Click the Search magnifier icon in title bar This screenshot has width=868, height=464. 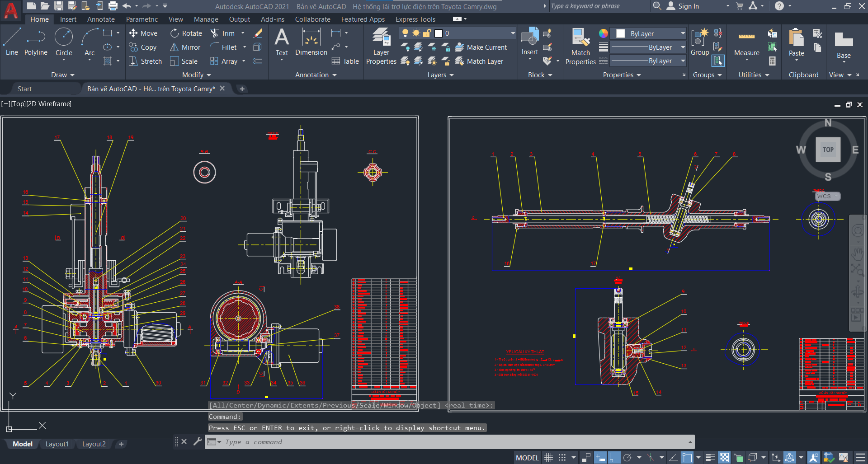tap(657, 6)
